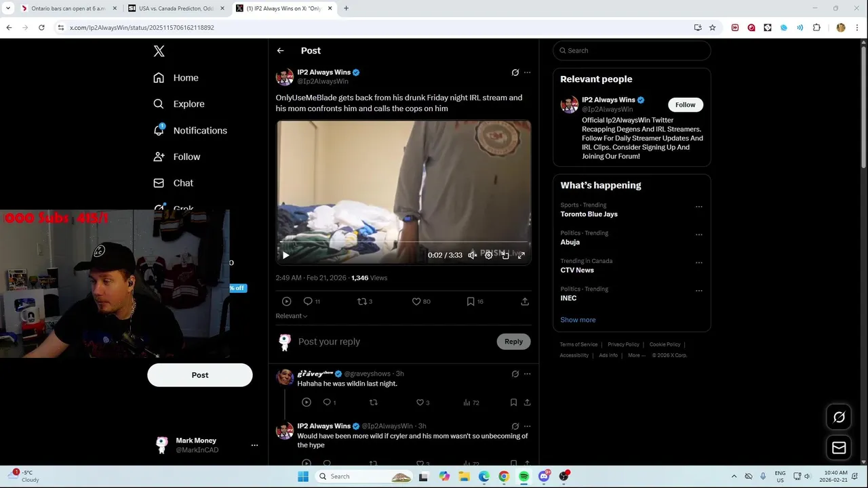Open Grok explain icon on main post header
868x488 pixels.
(515, 73)
